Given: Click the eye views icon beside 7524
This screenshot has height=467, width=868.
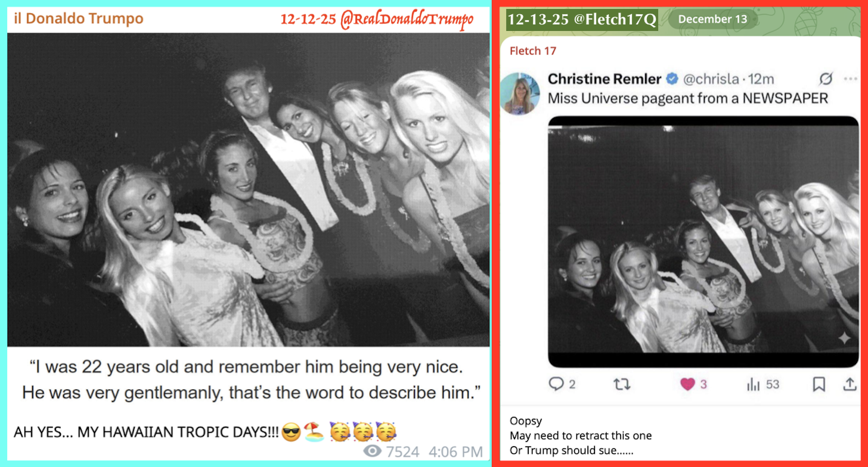Looking at the screenshot, I should (x=373, y=452).
